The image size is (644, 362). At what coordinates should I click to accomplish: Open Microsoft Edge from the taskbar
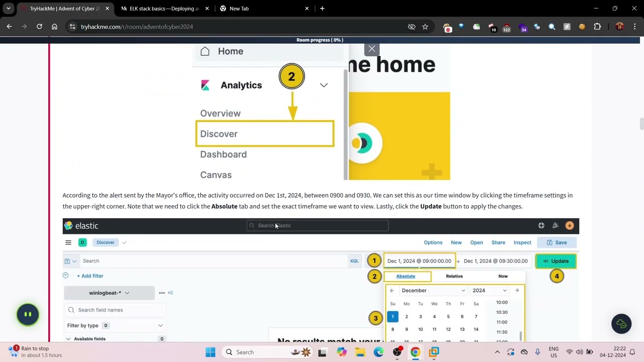pos(378,352)
